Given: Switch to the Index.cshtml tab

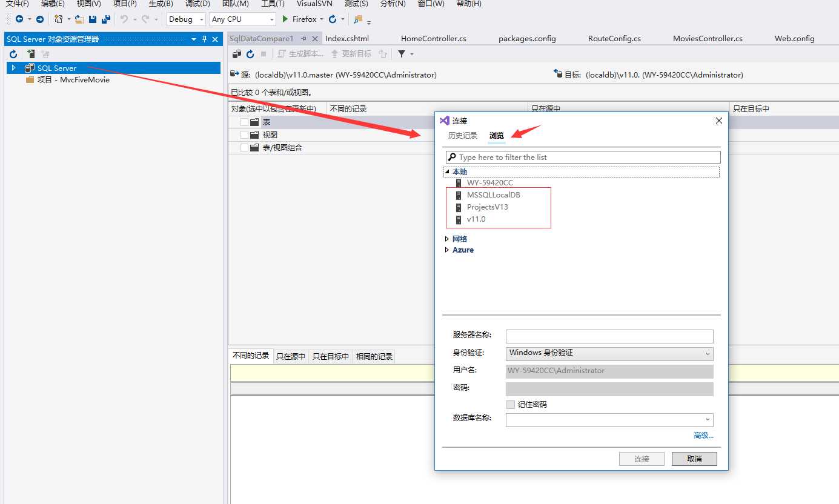Looking at the screenshot, I should 347,38.
